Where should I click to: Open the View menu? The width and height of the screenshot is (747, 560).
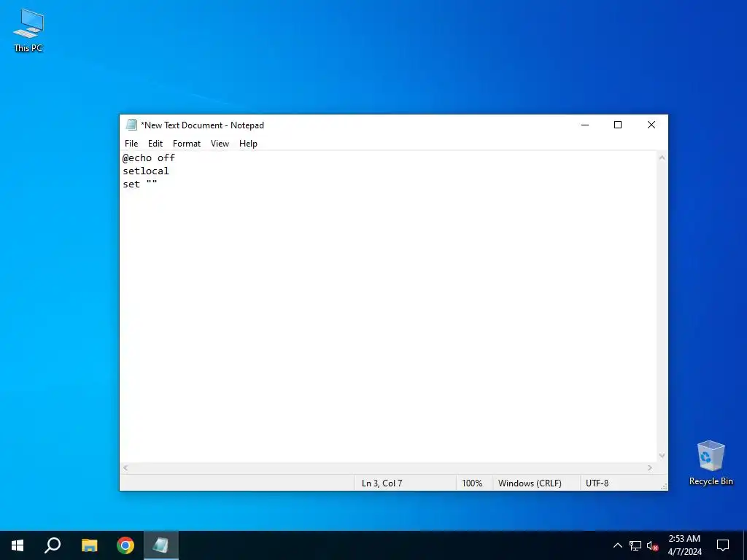click(x=220, y=144)
